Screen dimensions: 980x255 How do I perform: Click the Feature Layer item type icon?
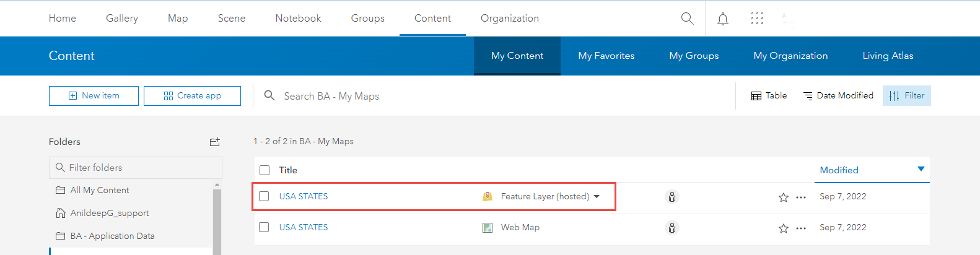[x=488, y=196]
